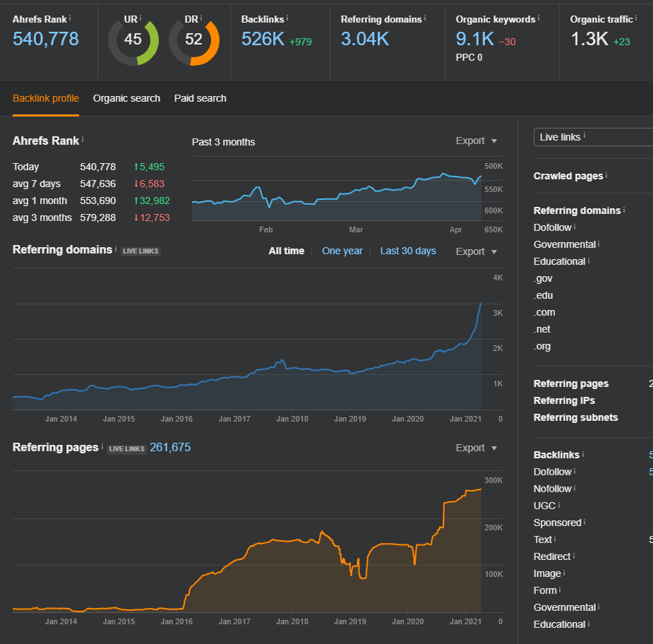Click info icon next to sidebar Backlinks heading

[x=582, y=454]
